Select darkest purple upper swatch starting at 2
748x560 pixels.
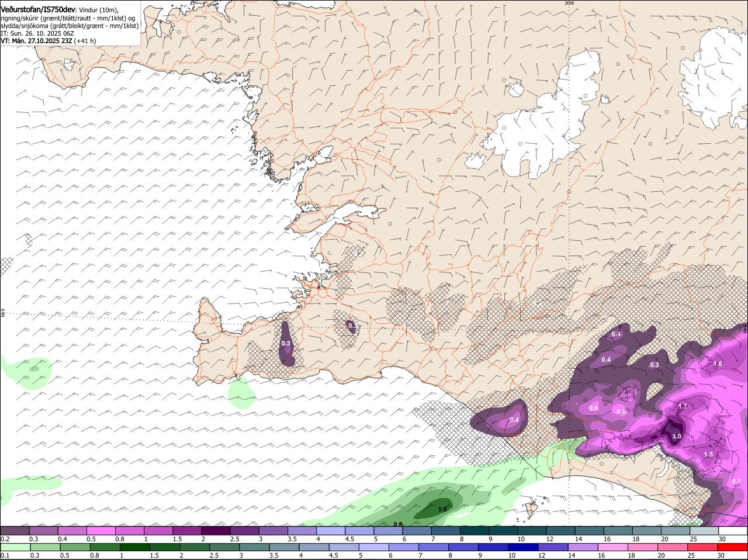point(216,531)
